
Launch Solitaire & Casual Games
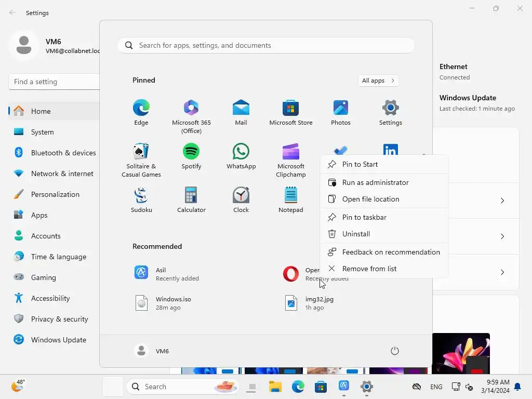pos(141,160)
